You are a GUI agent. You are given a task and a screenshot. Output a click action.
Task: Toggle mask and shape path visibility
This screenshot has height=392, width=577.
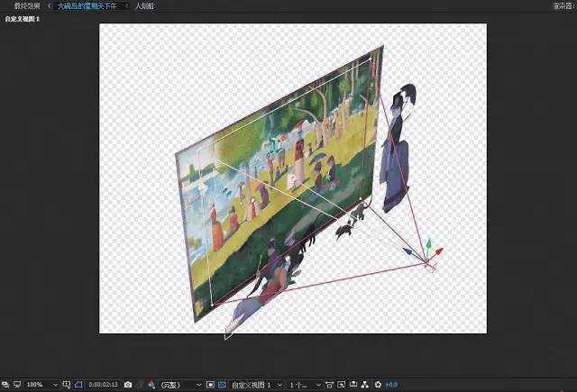(78, 385)
